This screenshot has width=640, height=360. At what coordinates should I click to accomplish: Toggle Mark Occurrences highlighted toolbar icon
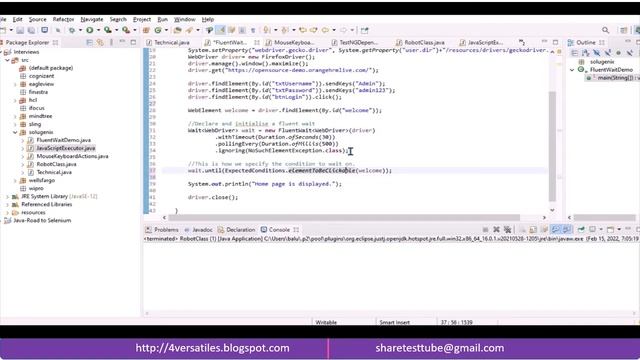(220, 30)
